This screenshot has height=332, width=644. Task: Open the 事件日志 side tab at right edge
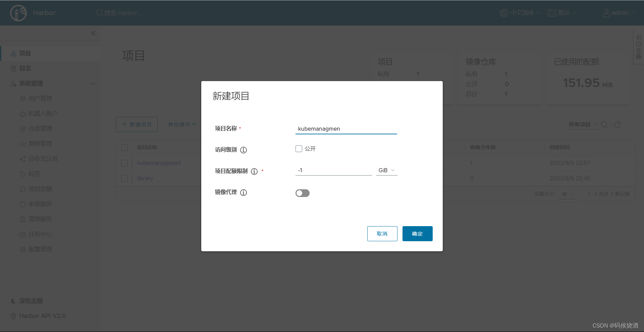(639, 47)
